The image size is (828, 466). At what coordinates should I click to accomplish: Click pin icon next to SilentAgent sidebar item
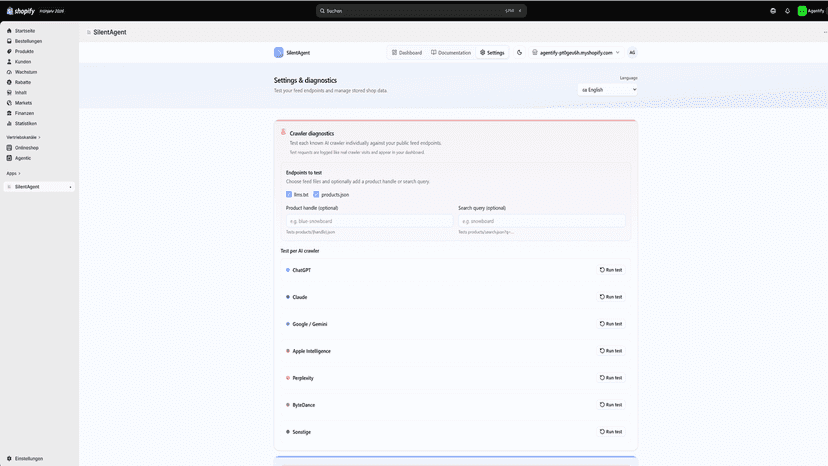tap(70, 187)
